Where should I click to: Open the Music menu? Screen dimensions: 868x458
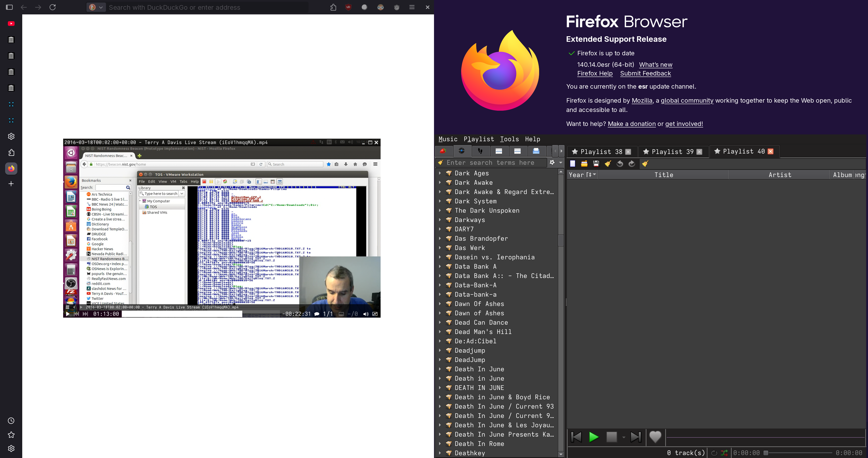(x=448, y=139)
